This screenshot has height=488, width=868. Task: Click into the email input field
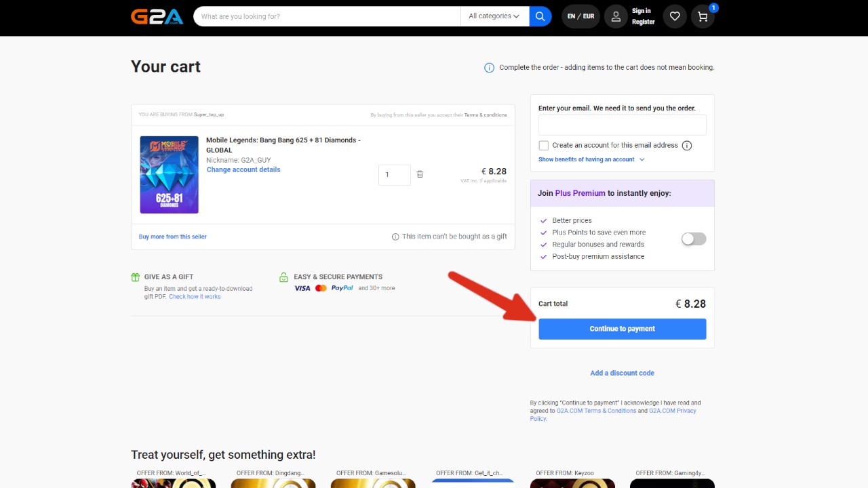622,125
